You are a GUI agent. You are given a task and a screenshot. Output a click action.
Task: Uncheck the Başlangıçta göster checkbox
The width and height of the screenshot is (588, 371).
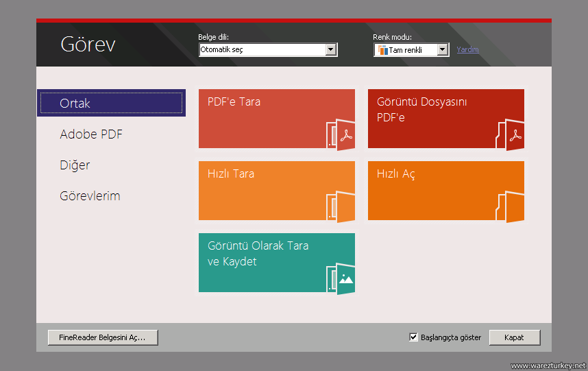413,337
